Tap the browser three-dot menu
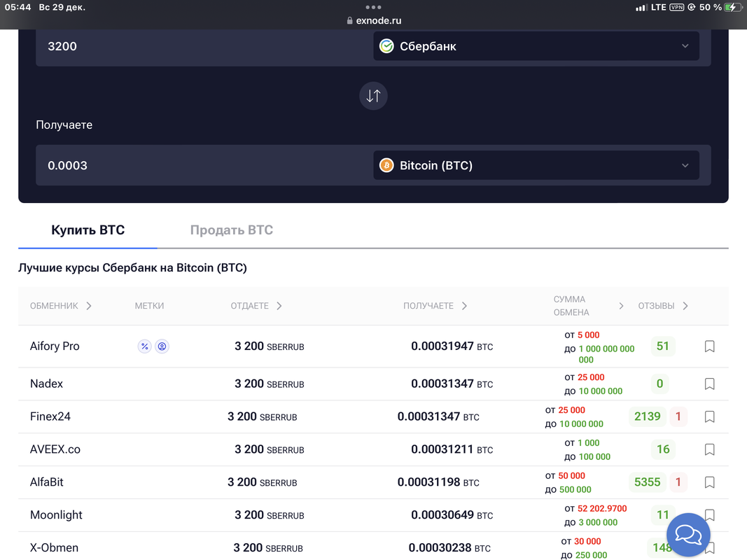 (x=373, y=7)
